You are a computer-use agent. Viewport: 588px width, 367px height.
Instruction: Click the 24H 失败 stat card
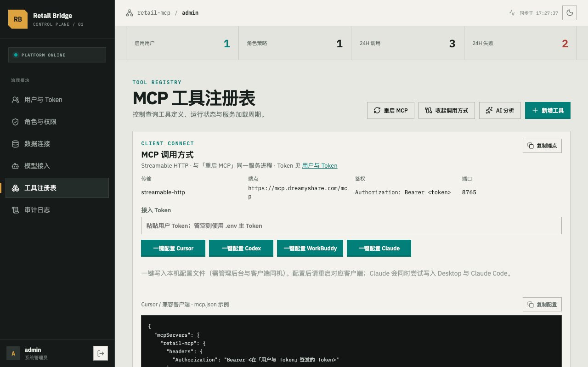pos(520,44)
